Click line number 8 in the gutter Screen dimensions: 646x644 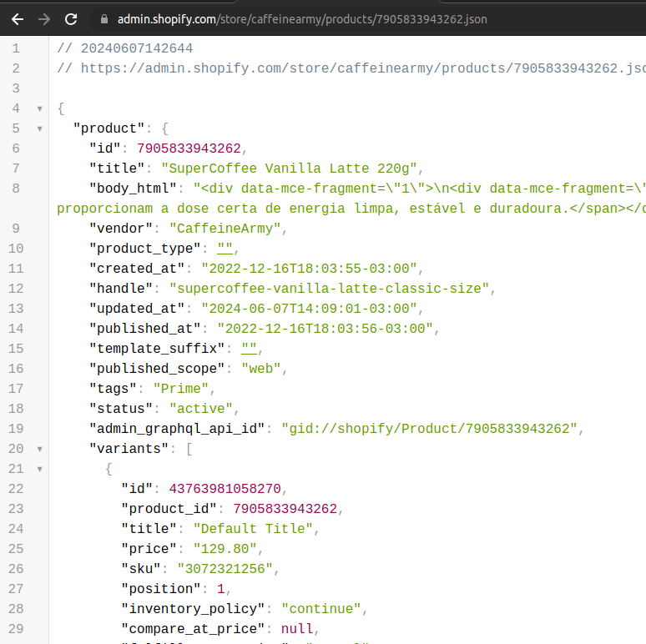point(16,189)
